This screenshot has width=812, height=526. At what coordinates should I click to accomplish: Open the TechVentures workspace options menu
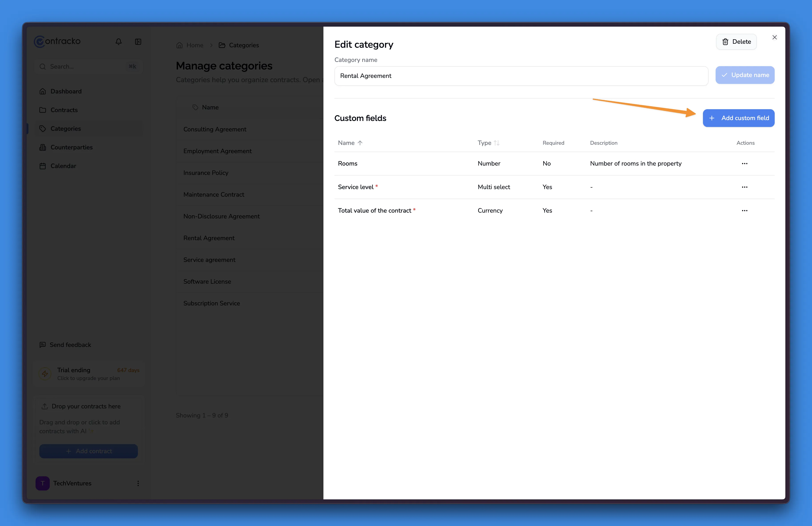pos(138,483)
